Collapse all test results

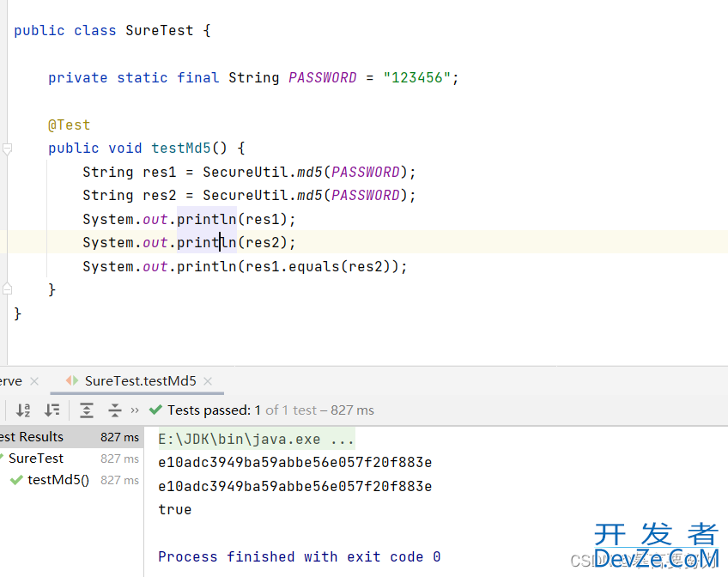click(115, 410)
